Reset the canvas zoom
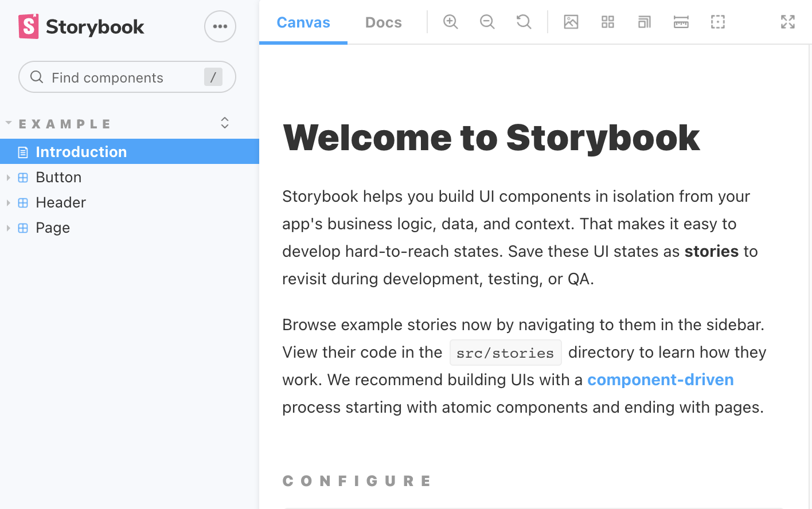 click(x=524, y=22)
